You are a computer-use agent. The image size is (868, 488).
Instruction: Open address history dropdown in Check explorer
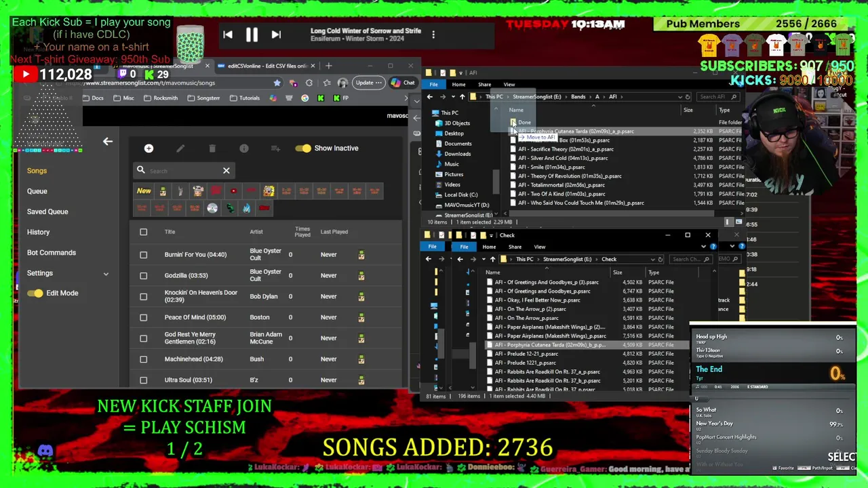(652, 259)
